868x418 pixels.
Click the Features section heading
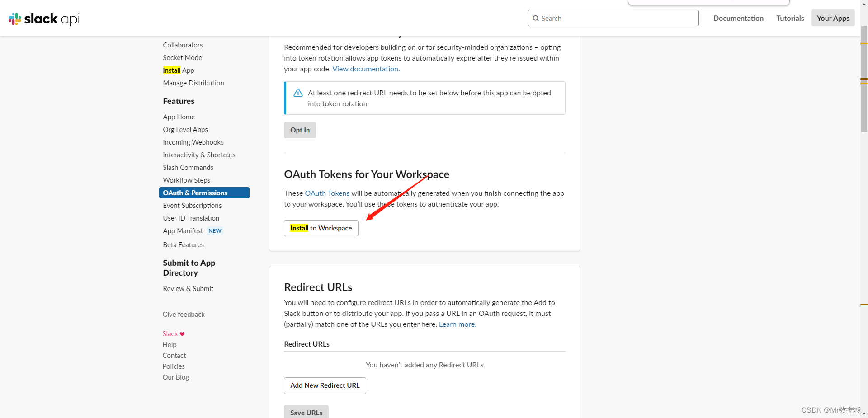click(x=179, y=101)
